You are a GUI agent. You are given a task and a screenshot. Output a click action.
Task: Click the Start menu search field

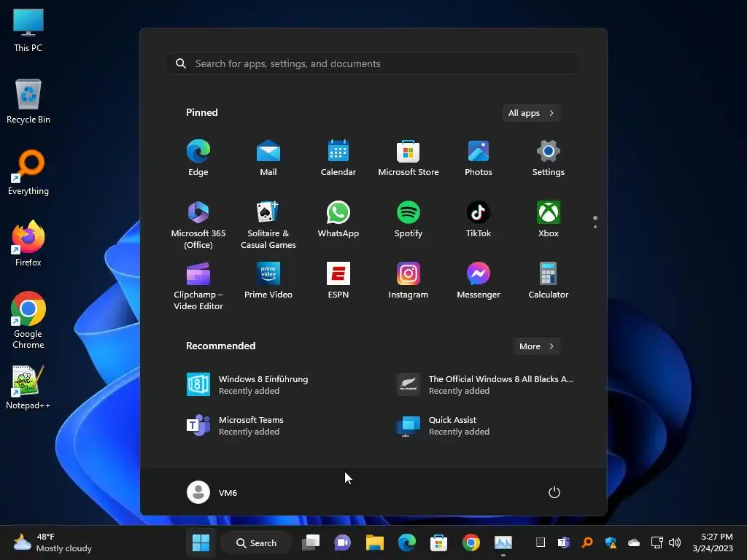tap(373, 63)
